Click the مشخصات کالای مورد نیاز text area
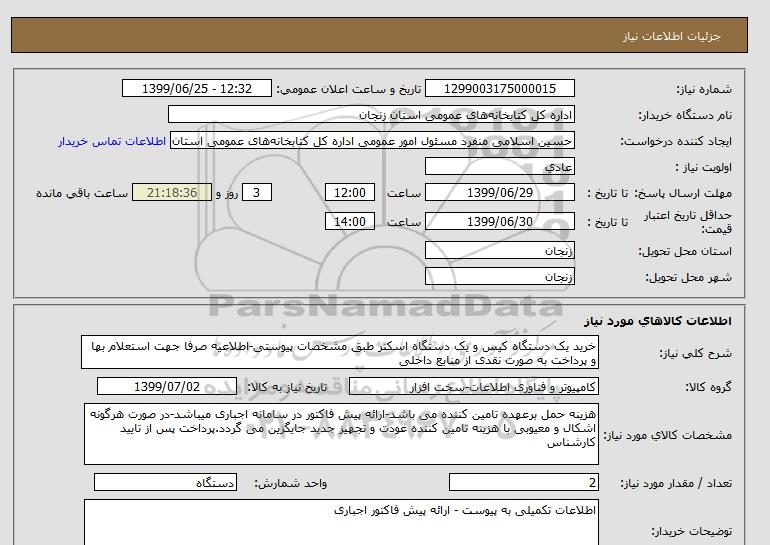 point(340,432)
